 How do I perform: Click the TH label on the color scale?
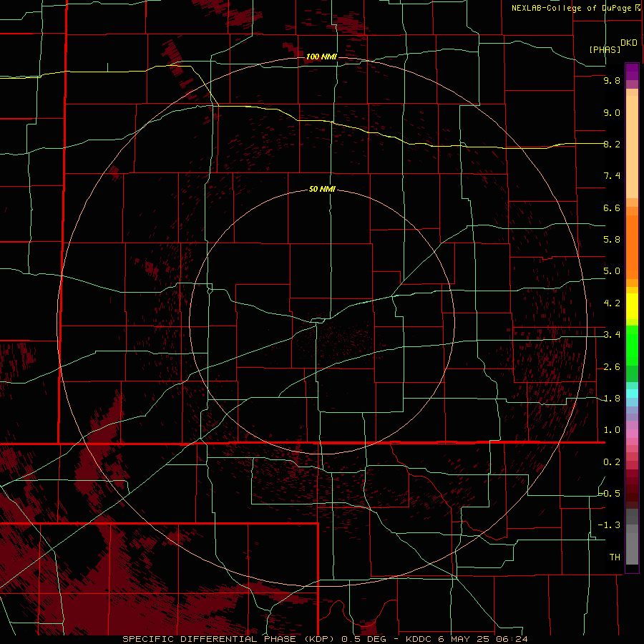(x=615, y=557)
